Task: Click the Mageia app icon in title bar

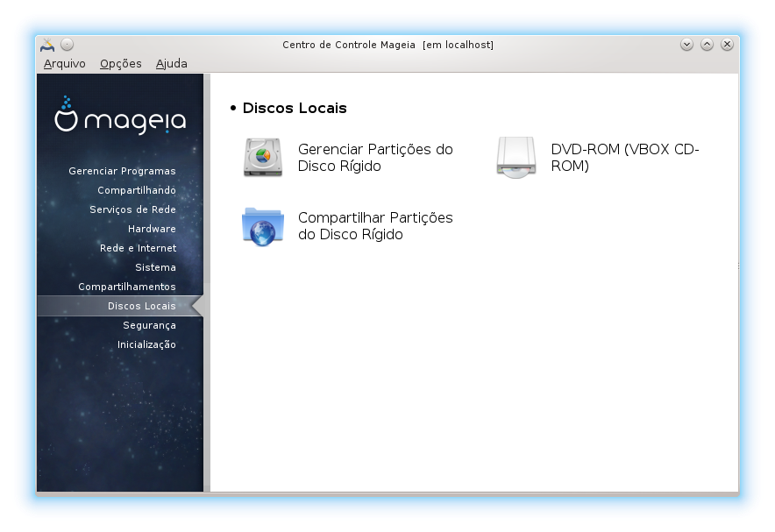Action: click(47, 45)
